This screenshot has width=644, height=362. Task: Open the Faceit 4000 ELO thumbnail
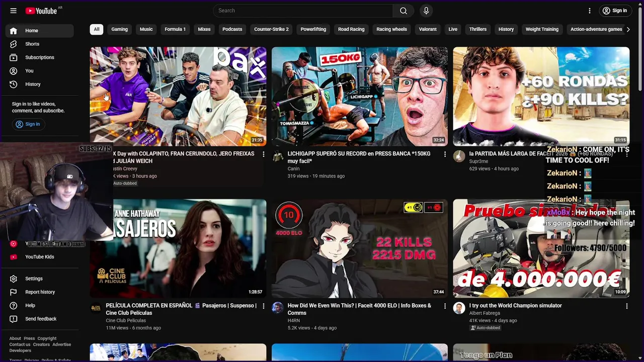point(360,248)
